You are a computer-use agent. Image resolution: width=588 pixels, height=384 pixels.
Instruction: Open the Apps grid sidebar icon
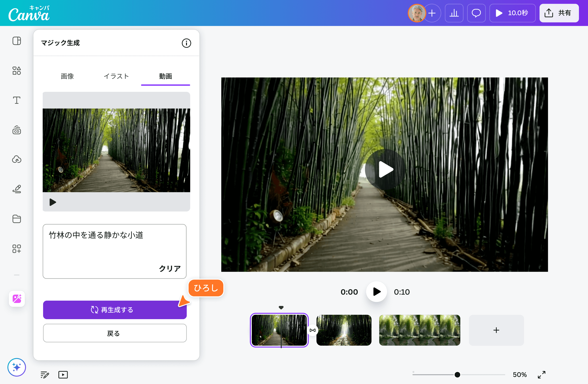click(x=16, y=249)
